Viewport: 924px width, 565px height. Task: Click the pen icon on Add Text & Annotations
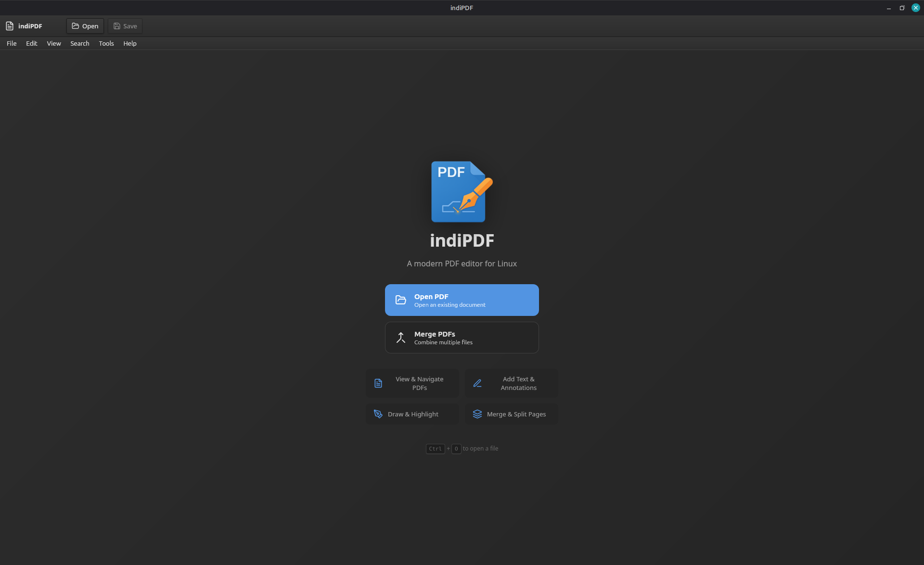(x=477, y=383)
